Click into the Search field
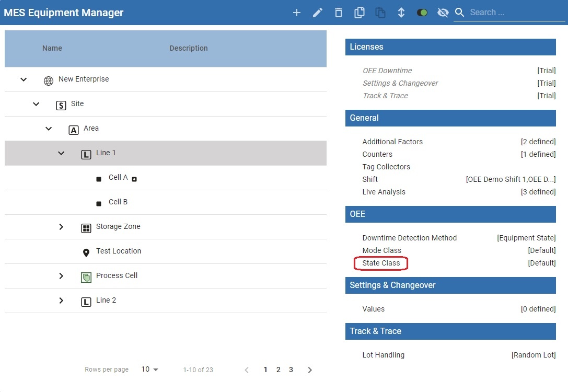The width and height of the screenshot is (568, 392). pyautogui.click(x=507, y=13)
